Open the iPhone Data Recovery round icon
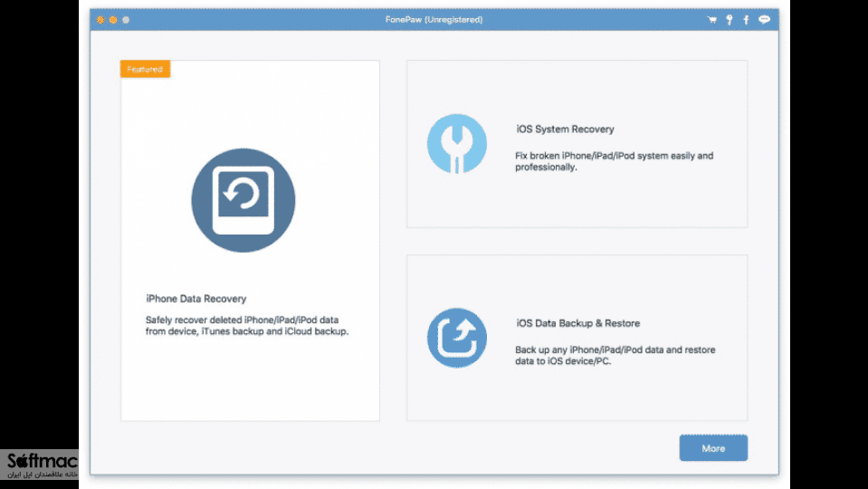The height and width of the screenshot is (489, 868). pos(243,200)
